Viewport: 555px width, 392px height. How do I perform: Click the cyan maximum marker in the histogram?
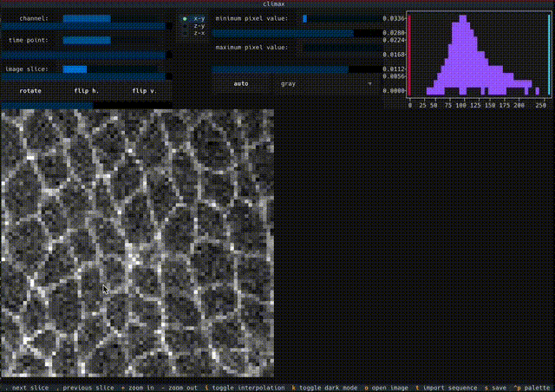pos(549,55)
